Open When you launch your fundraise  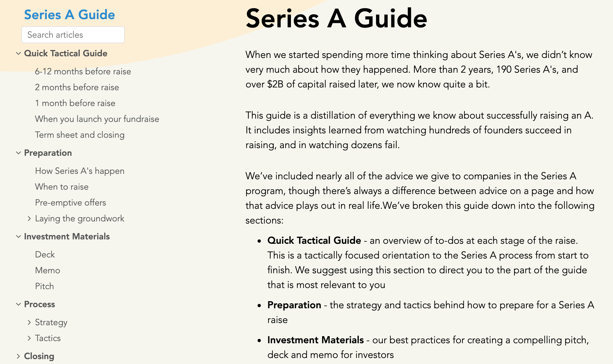(x=97, y=119)
